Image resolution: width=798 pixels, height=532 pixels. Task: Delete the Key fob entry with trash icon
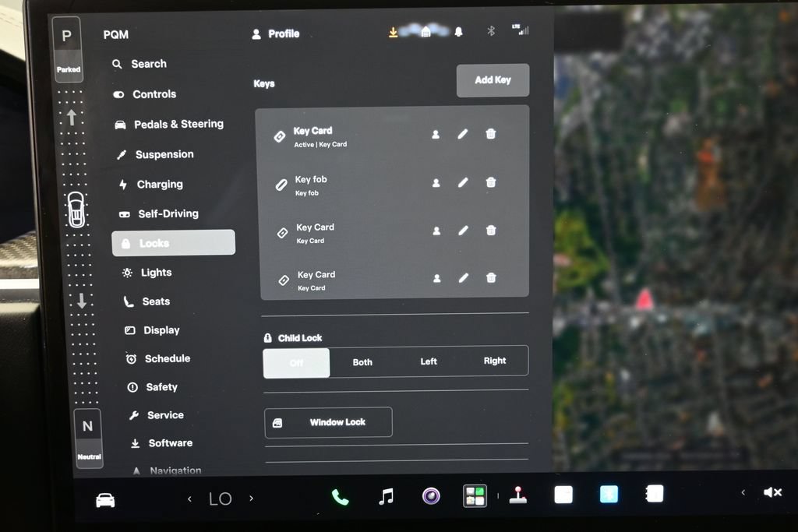491,182
